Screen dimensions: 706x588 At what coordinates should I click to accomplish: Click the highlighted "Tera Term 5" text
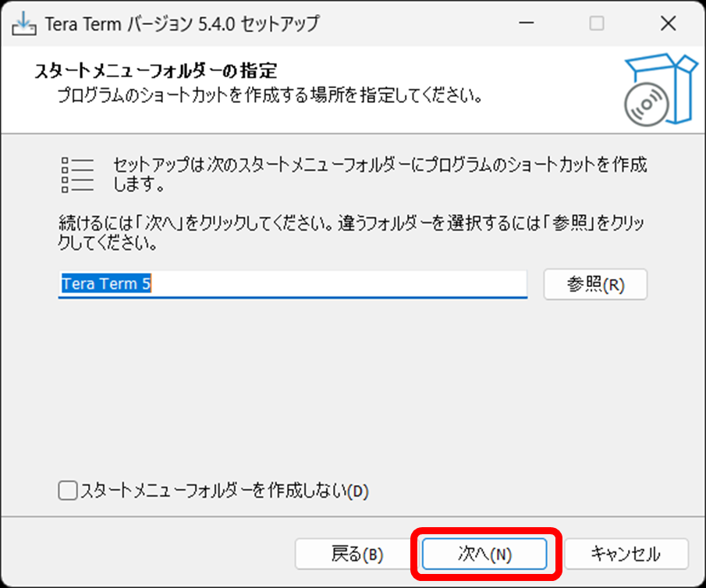click(106, 284)
